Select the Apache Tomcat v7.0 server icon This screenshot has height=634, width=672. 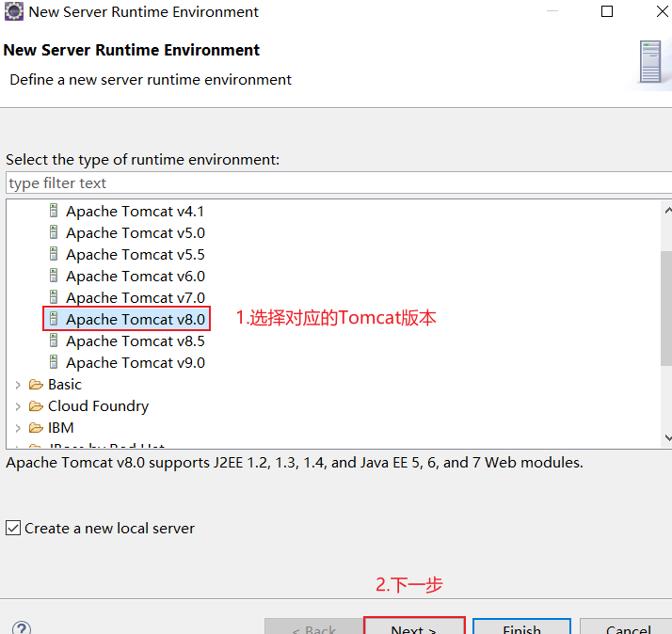click(54, 297)
